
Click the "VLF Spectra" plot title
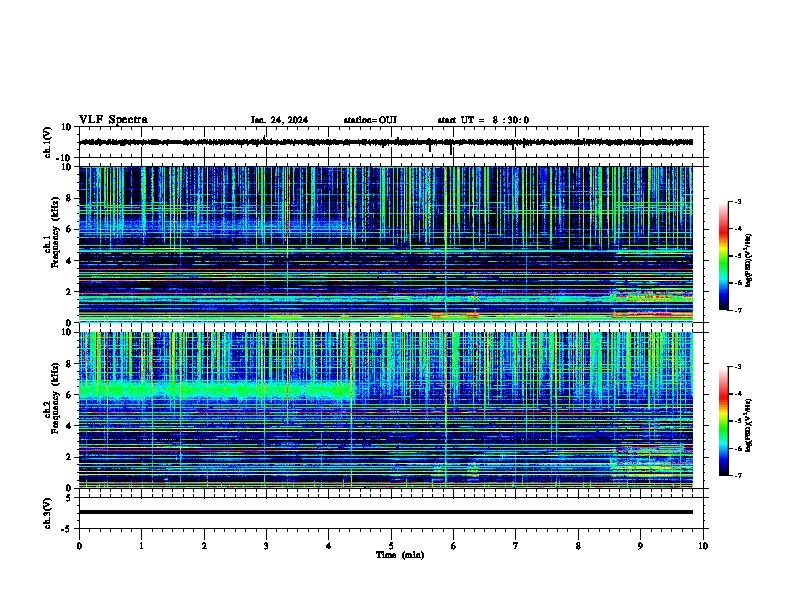113,120
